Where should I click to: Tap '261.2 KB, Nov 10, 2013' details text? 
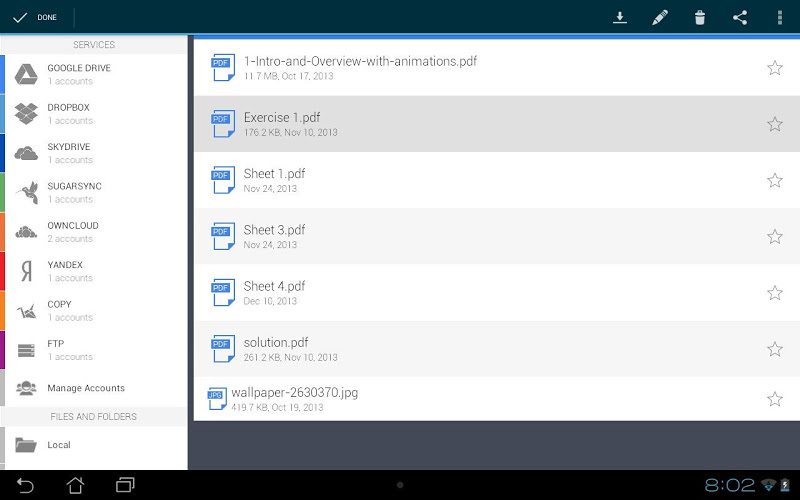290,357
